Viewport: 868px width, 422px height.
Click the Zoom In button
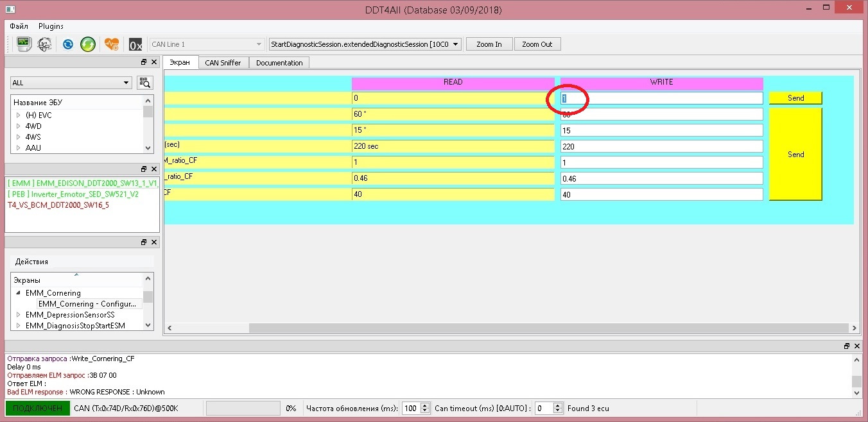point(489,44)
